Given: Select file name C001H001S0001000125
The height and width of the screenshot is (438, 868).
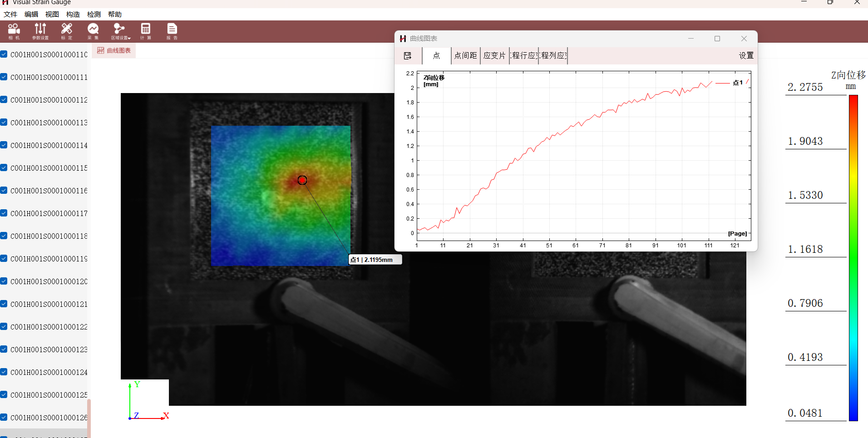Looking at the screenshot, I should point(49,395).
